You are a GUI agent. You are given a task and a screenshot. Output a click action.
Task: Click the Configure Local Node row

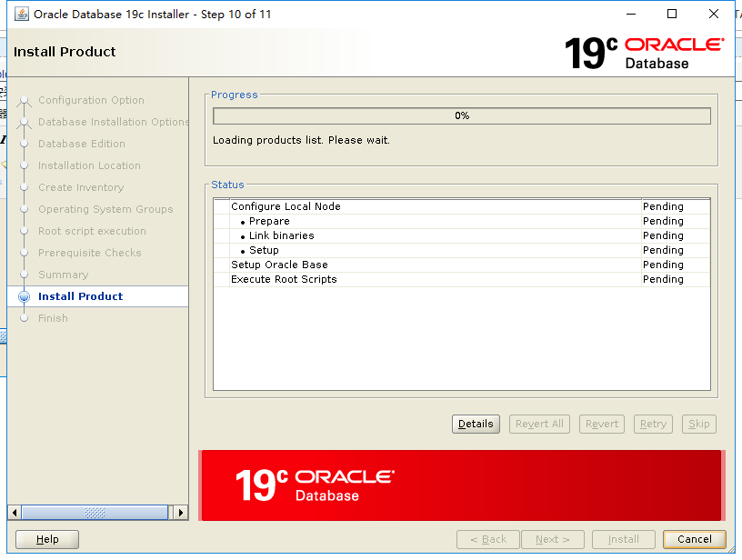[462, 206]
